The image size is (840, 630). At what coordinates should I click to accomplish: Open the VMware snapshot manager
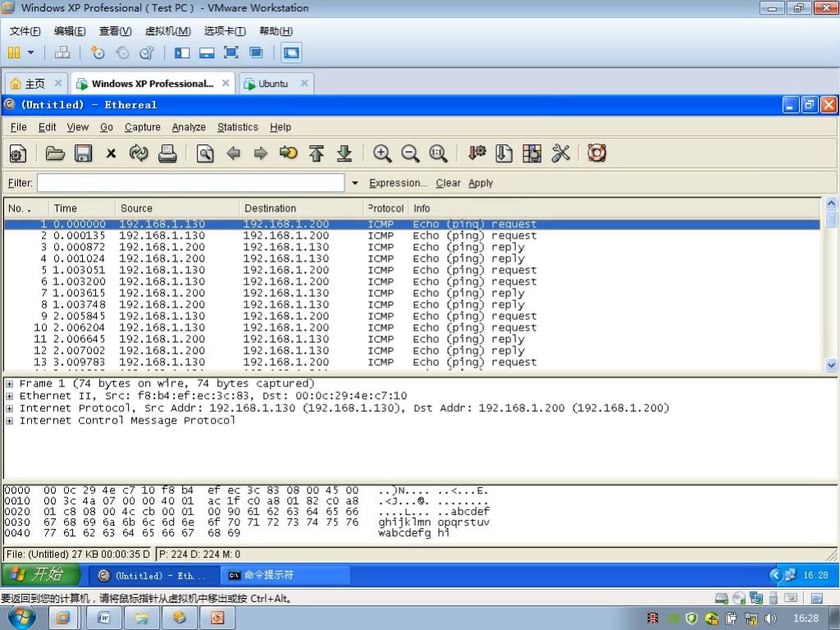tap(147, 52)
